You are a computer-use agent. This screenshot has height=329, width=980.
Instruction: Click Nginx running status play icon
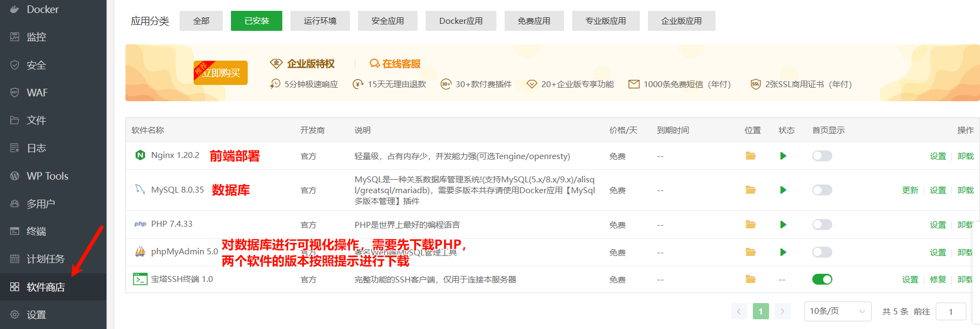(783, 156)
